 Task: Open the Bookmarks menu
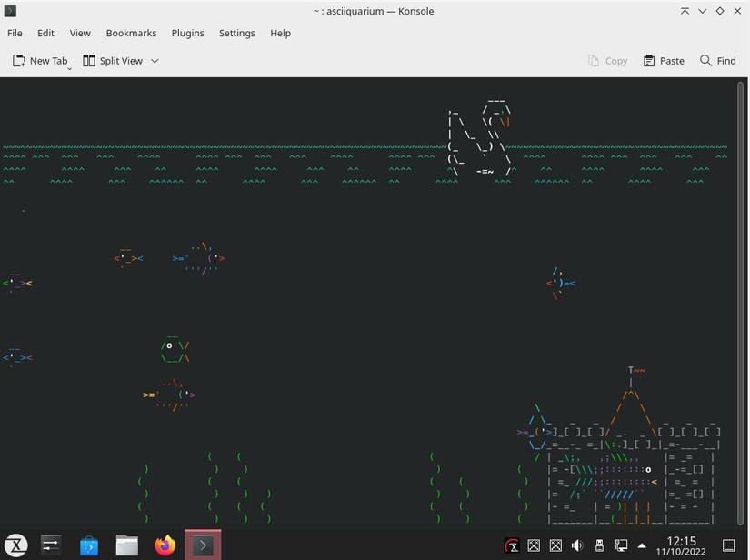131,33
